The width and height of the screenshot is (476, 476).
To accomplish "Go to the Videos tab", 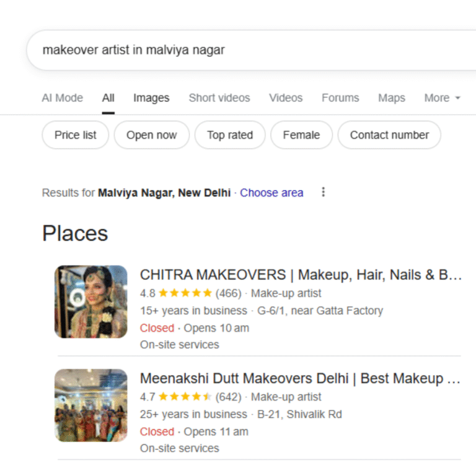I will (x=286, y=98).
